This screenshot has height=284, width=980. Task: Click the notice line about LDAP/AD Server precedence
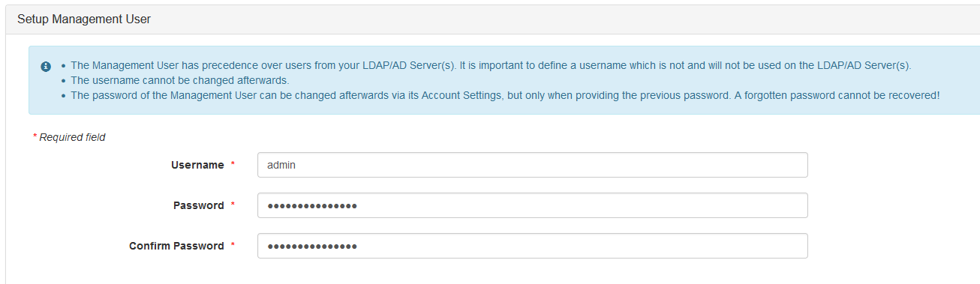point(491,65)
